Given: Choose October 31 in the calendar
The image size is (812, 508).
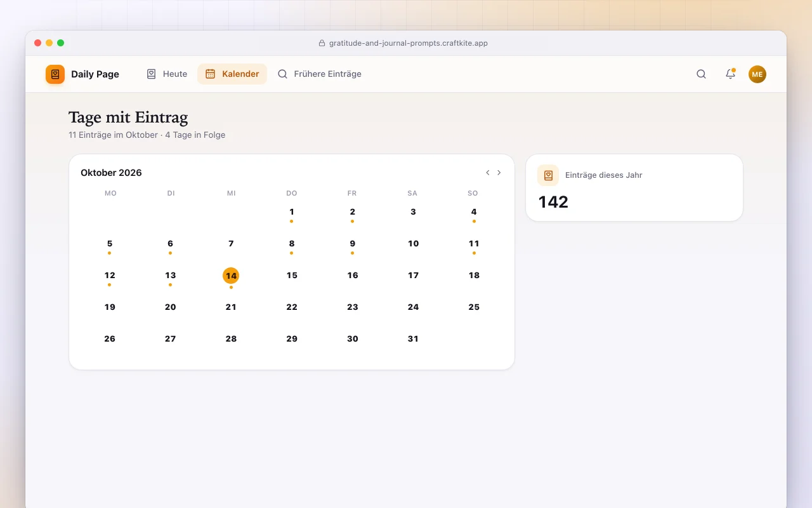Looking at the screenshot, I should [413, 339].
